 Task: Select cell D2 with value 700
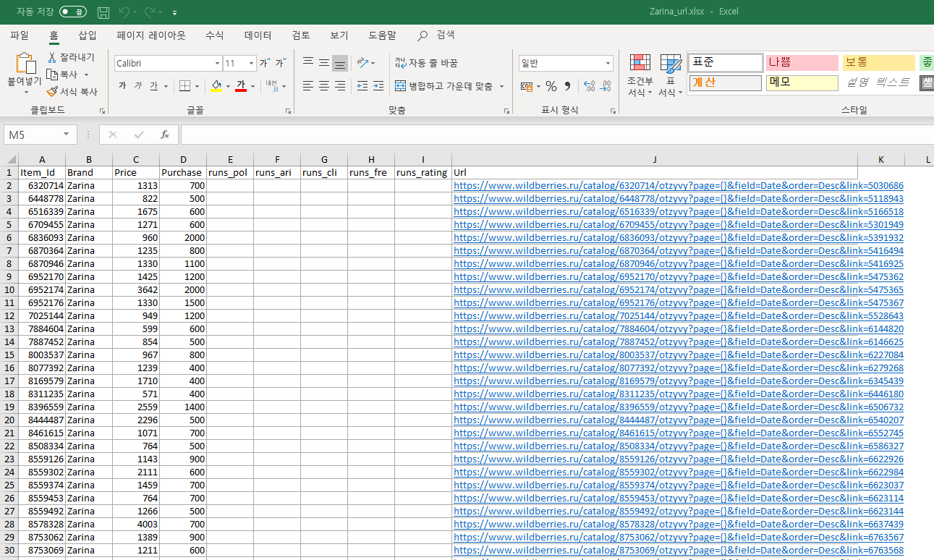click(x=183, y=185)
